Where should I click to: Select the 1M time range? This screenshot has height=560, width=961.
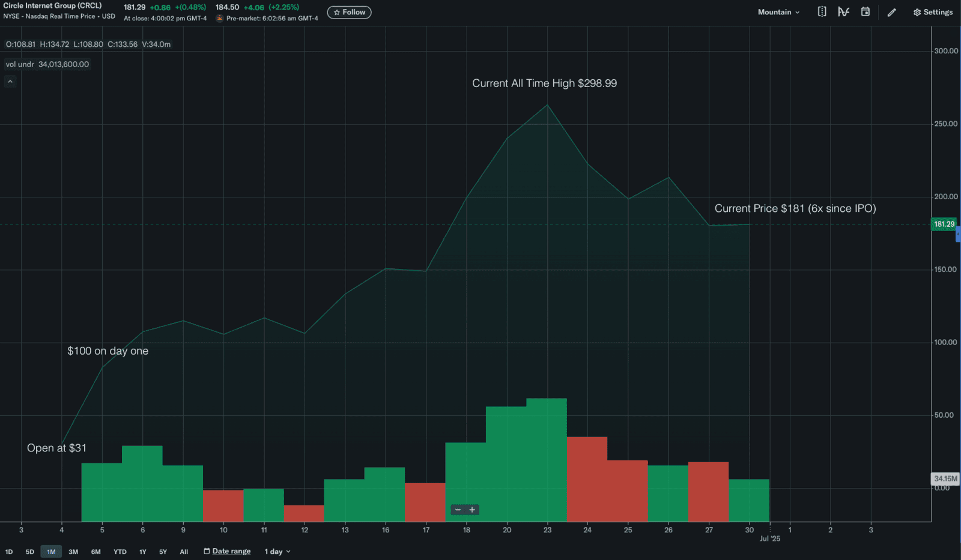[51, 552]
